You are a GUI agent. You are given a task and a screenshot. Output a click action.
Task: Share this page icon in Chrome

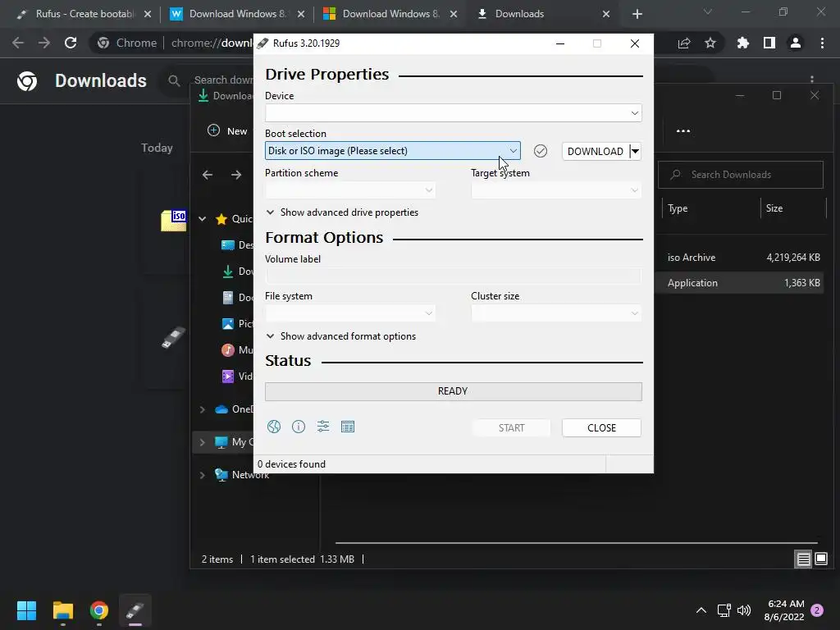point(684,43)
